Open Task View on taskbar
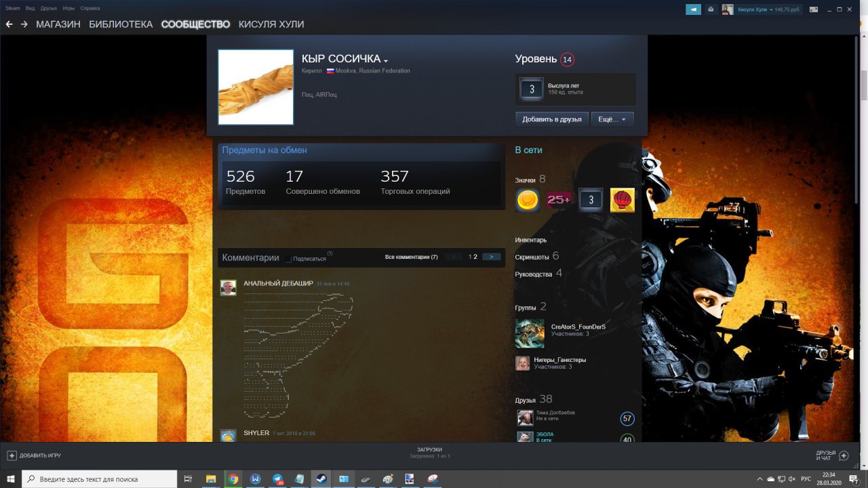868x488 pixels. point(189,479)
